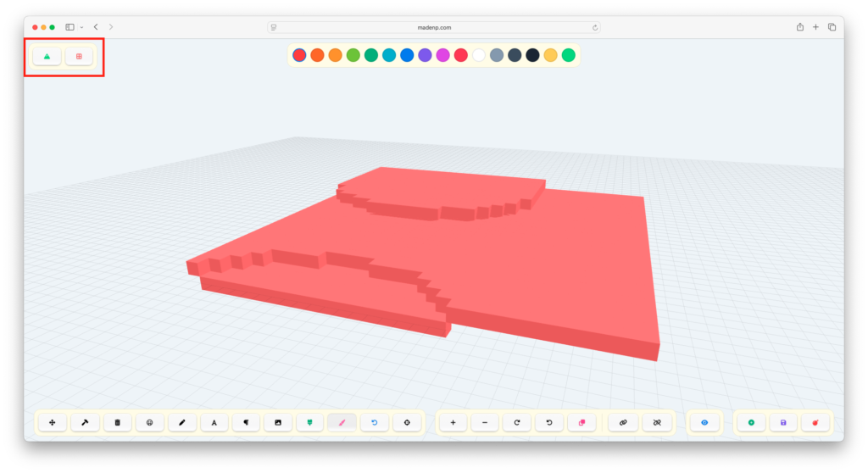Rotate clockwise using the arrow icon

(x=517, y=423)
